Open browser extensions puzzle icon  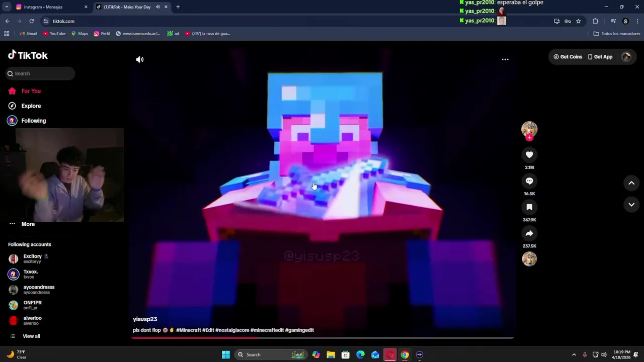click(596, 21)
